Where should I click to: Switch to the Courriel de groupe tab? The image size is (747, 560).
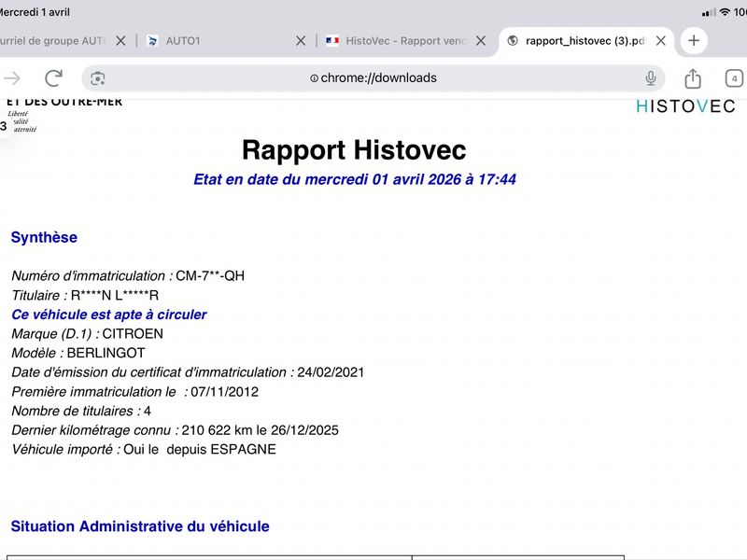point(57,41)
